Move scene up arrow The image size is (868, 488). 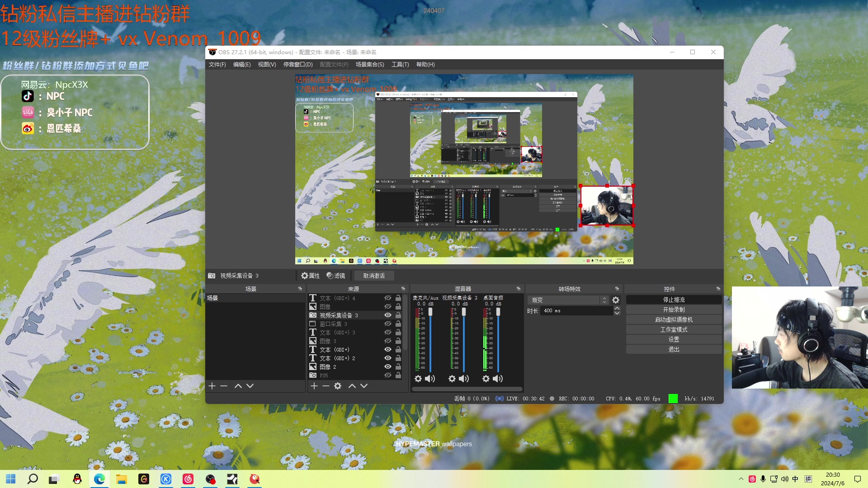click(238, 386)
